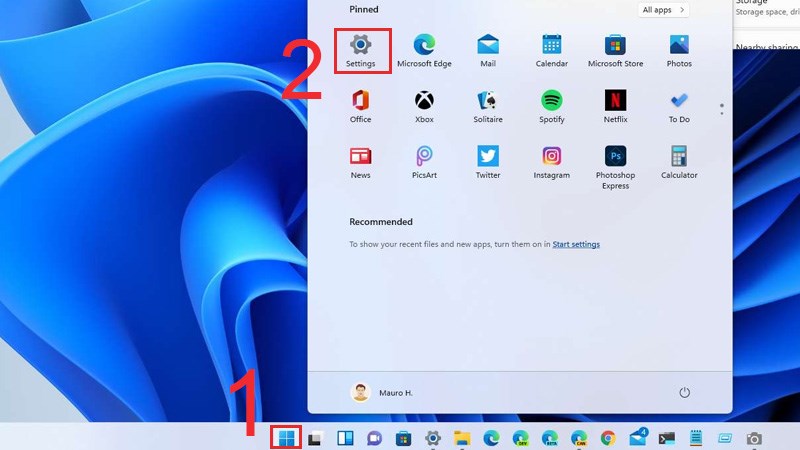The height and width of the screenshot is (450, 800).
Task: Follow the Start settings link
Action: click(x=576, y=244)
